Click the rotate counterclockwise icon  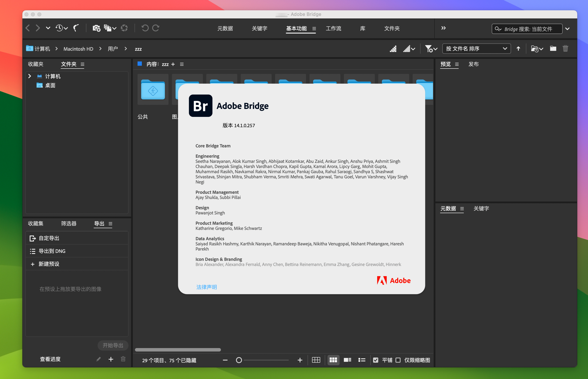point(145,29)
